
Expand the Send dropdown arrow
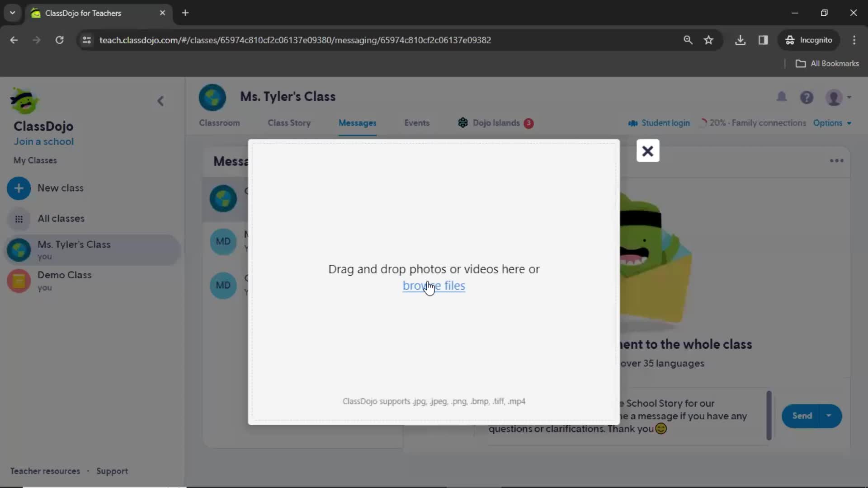click(829, 416)
